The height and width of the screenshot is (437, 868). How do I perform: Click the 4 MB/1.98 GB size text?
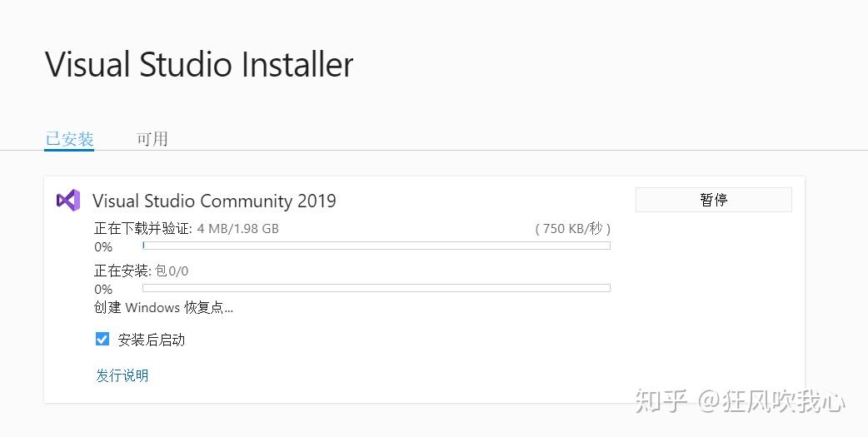click(237, 228)
